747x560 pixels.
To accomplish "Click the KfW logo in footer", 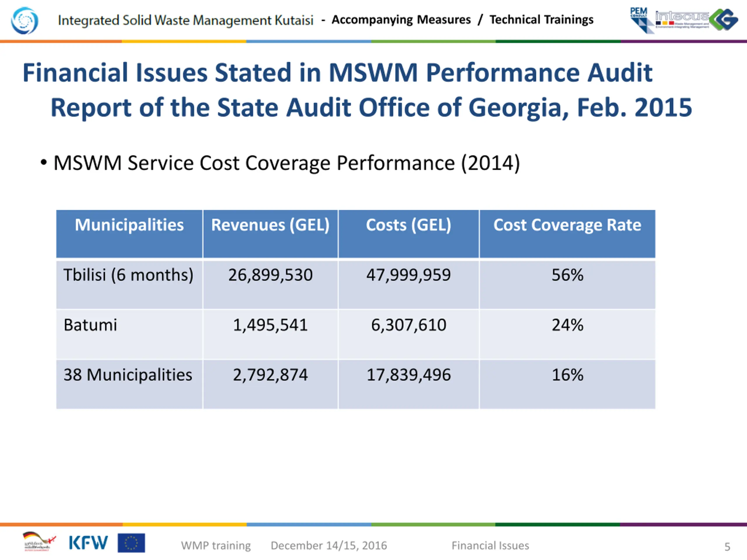I will tap(88, 543).
